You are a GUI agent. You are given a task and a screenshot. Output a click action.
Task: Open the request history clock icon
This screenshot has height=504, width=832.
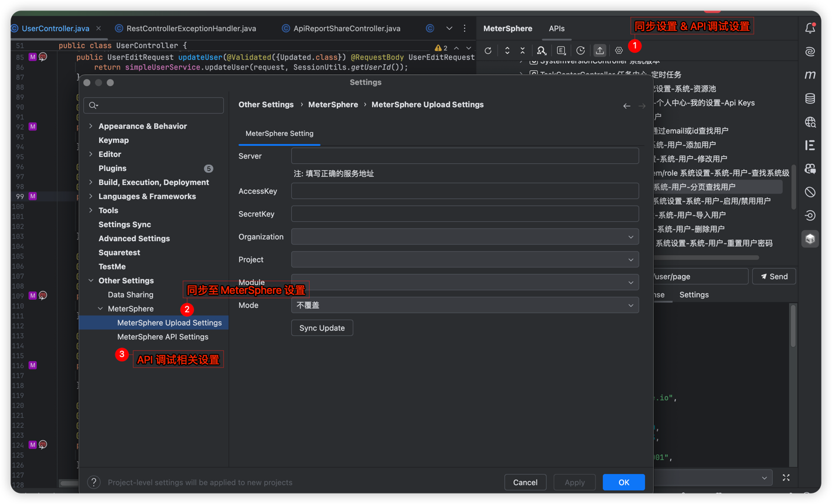click(x=581, y=51)
